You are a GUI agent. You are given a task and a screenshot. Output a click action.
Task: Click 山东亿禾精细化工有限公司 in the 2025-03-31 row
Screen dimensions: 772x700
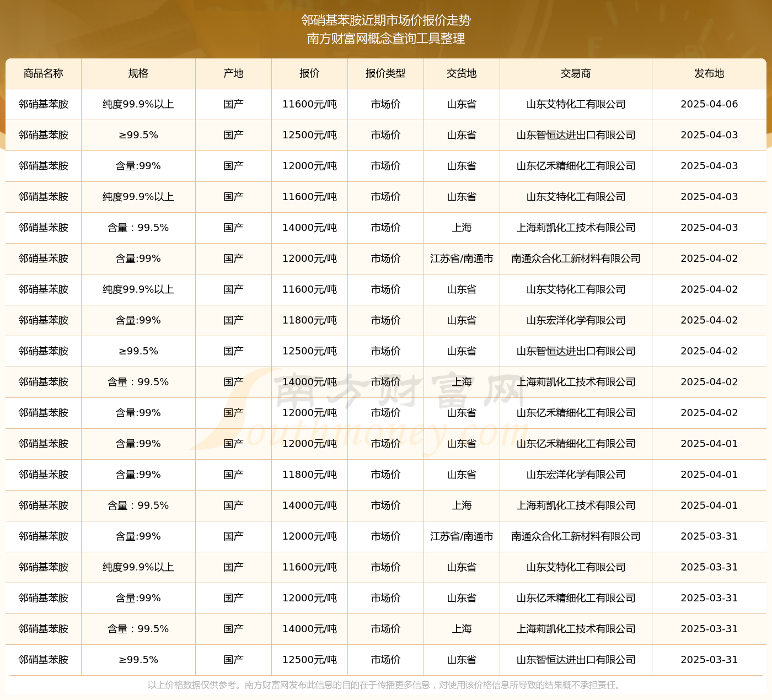[x=576, y=598]
